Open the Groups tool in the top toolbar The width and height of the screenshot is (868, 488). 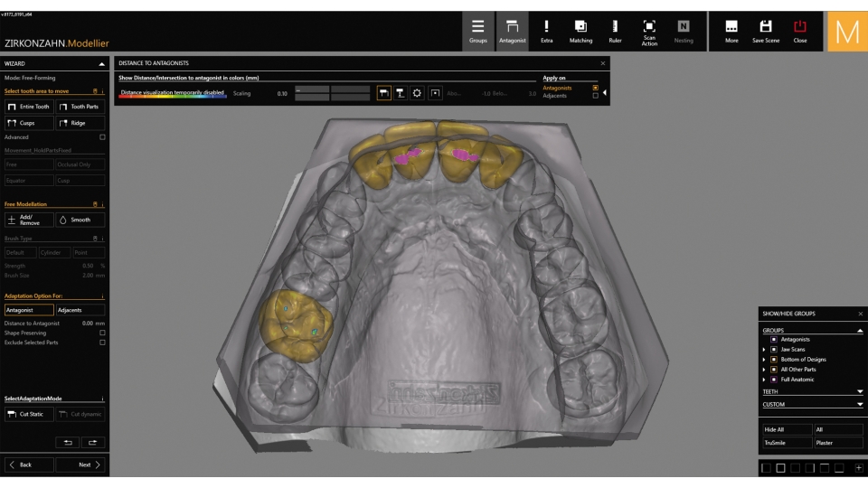coord(477,32)
